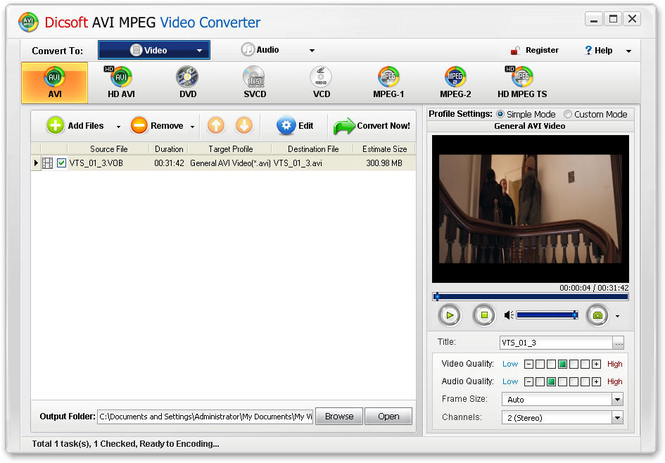Image resolution: width=665 pixels, height=463 pixels.
Task: Select Simple Mode radio button
Action: click(500, 114)
